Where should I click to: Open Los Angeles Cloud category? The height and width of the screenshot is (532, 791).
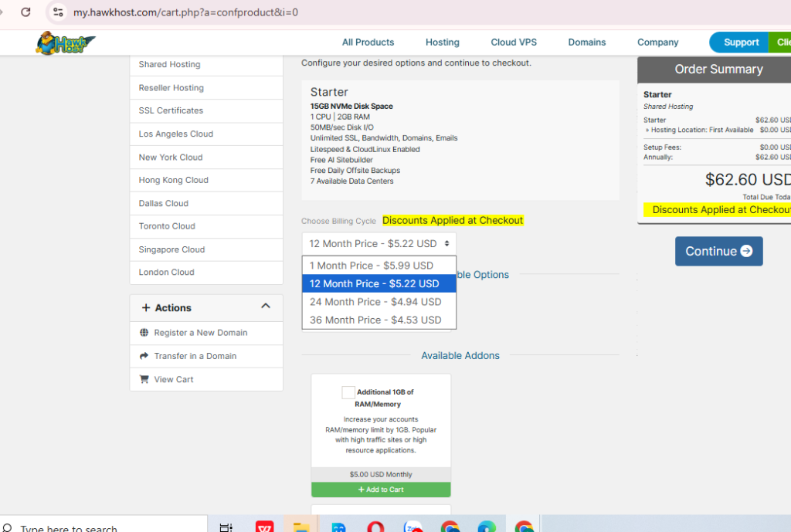pos(206,134)
